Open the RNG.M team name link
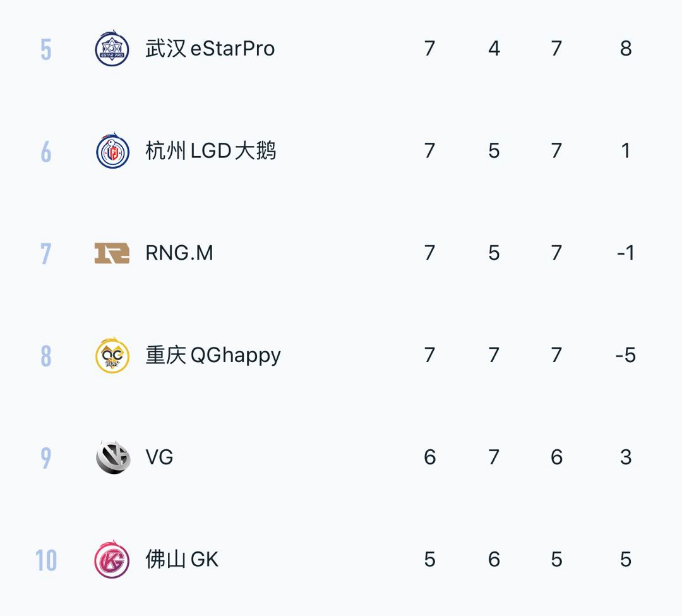The width and height of the screenshot is (682, 616). [x=179, y=253]
